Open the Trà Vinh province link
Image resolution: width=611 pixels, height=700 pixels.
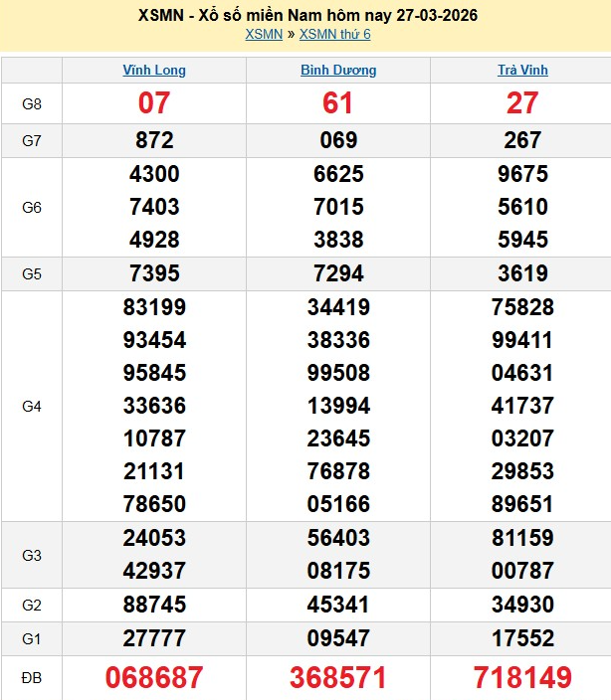click(522, 71)
